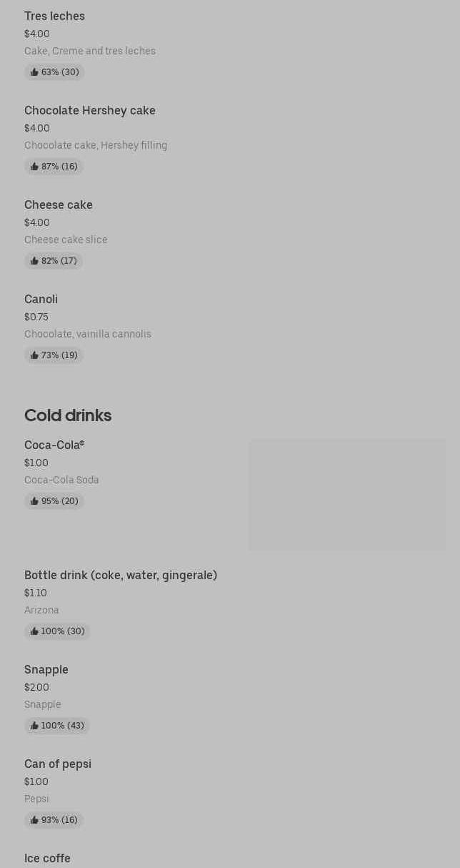Click thumbs-up icon on Coca-Cola rating

[x=34, y=501]
